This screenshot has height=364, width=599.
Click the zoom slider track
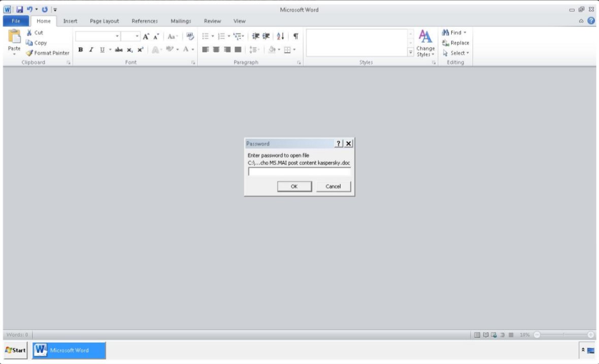(563, 335)
